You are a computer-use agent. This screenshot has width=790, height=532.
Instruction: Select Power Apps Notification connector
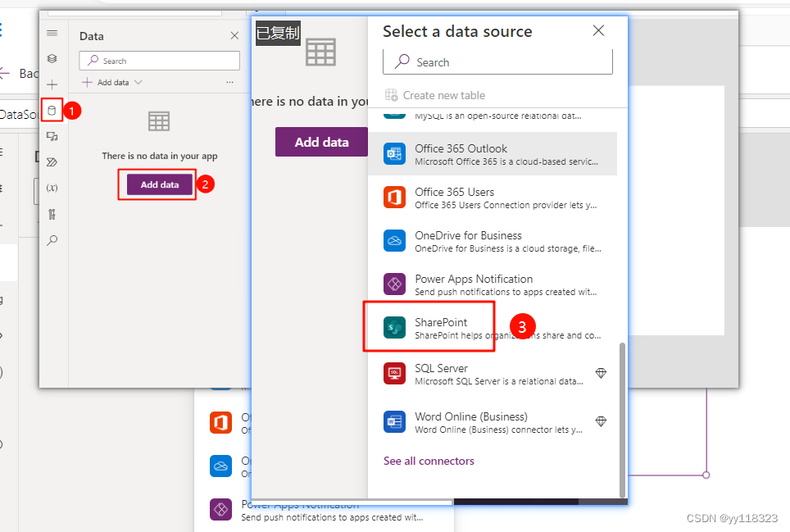pos(493,284)
